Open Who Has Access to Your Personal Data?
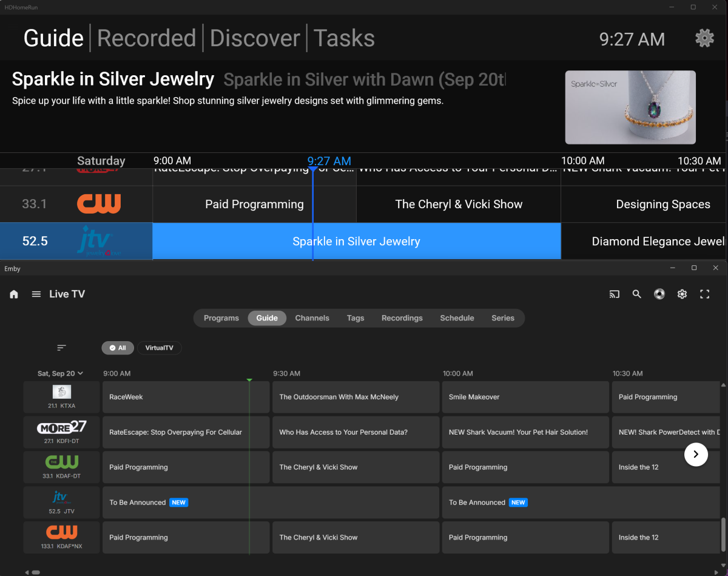The image size is (728, 576). click(x=356, y=432)
